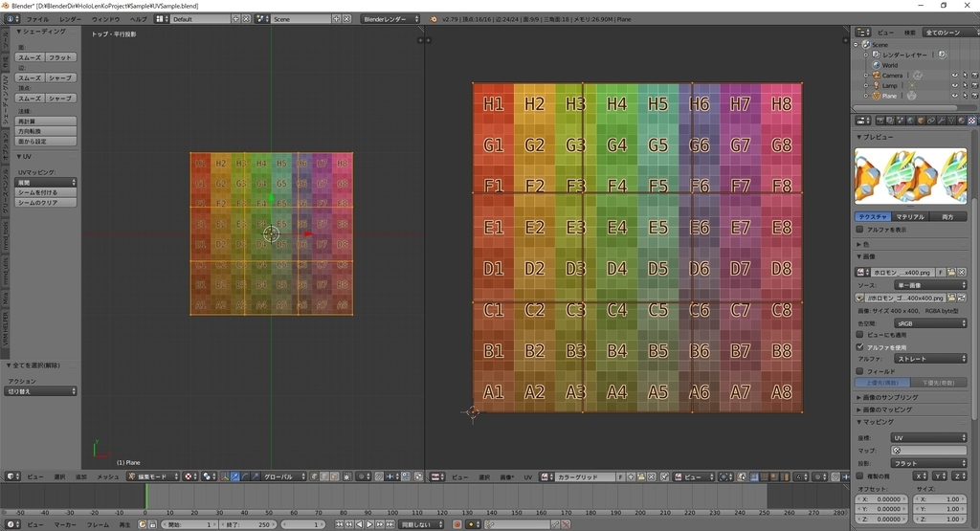Enable ビューにも適用 checkbox

[x=860, y=335]
